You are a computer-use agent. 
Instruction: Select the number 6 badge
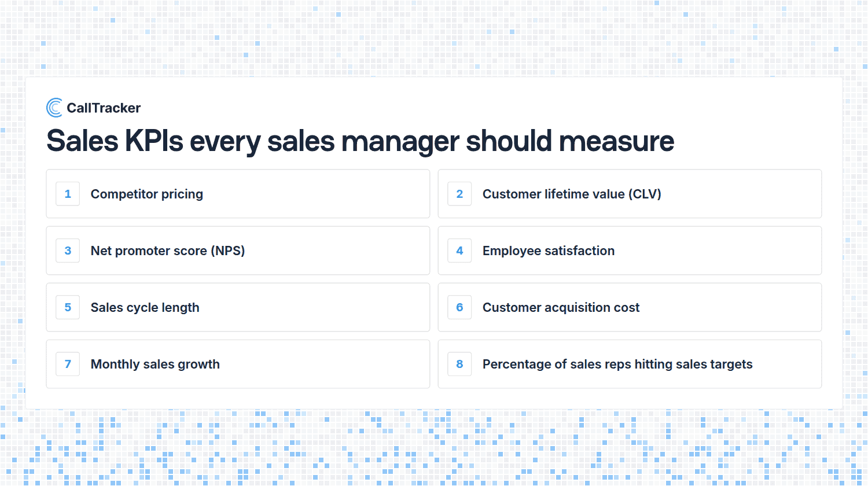pos(459,307)
